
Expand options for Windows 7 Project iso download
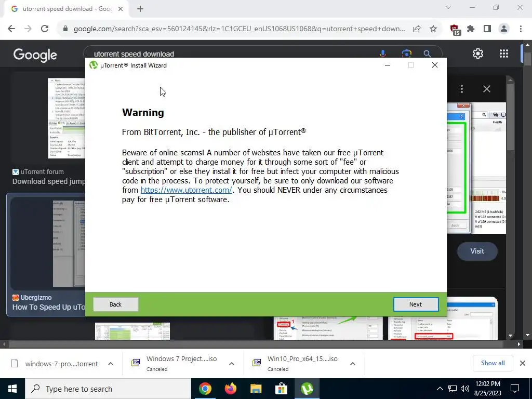(232, 364)
